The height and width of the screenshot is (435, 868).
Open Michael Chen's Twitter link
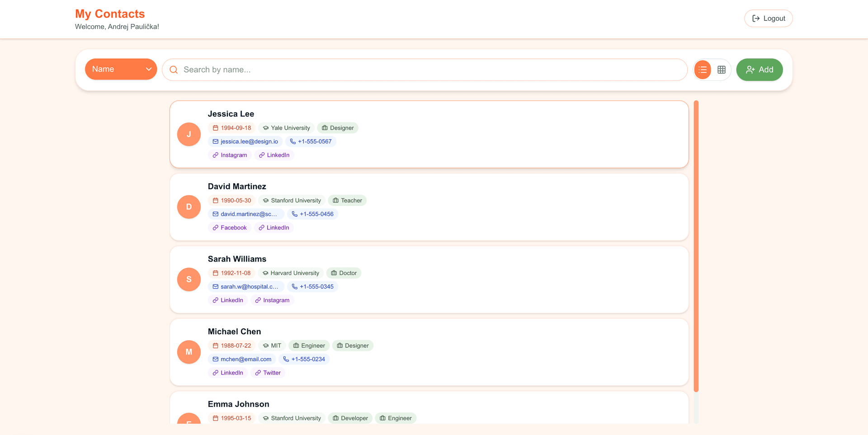tap(268, 373)
